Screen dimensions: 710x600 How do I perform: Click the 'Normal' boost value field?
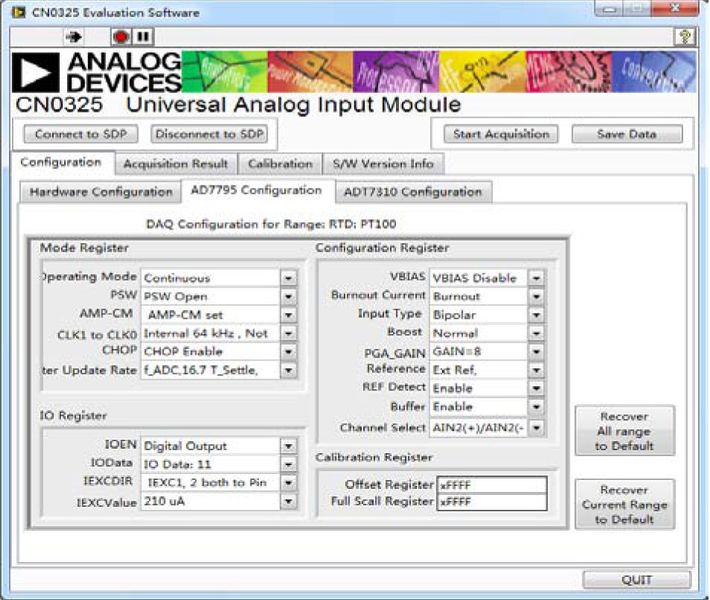(479, 334)
